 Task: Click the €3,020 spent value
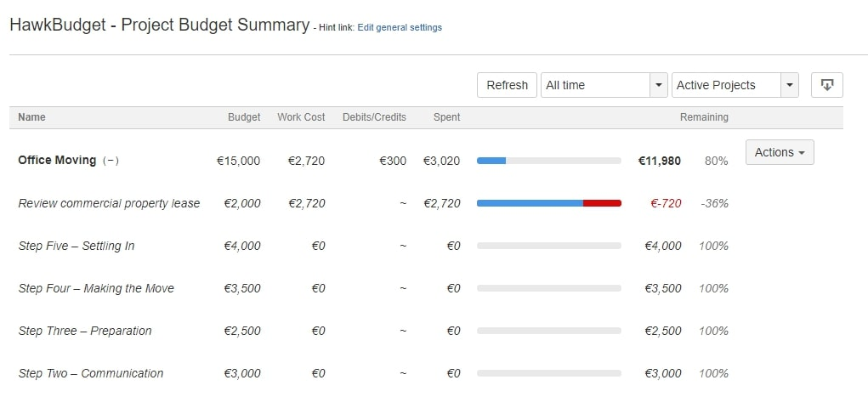(442, 161)
